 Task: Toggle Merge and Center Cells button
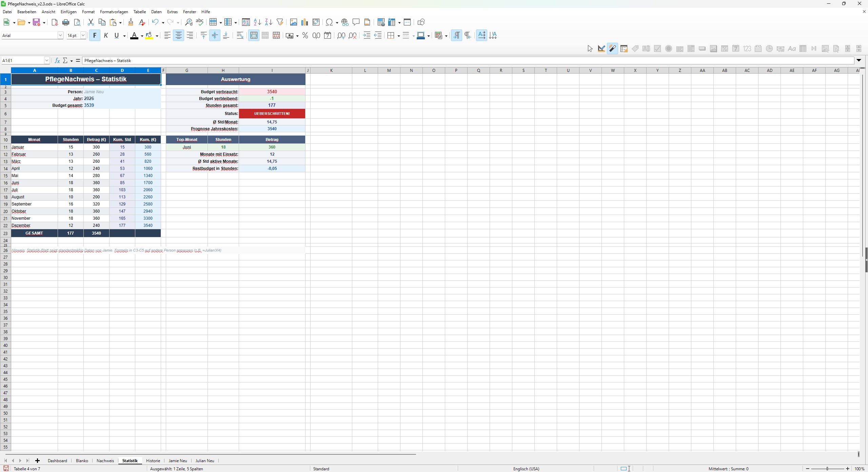[254, 36]
